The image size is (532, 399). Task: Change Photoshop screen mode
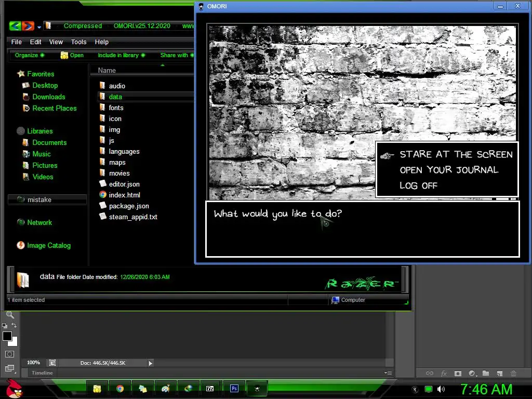(x=9, y=368)
